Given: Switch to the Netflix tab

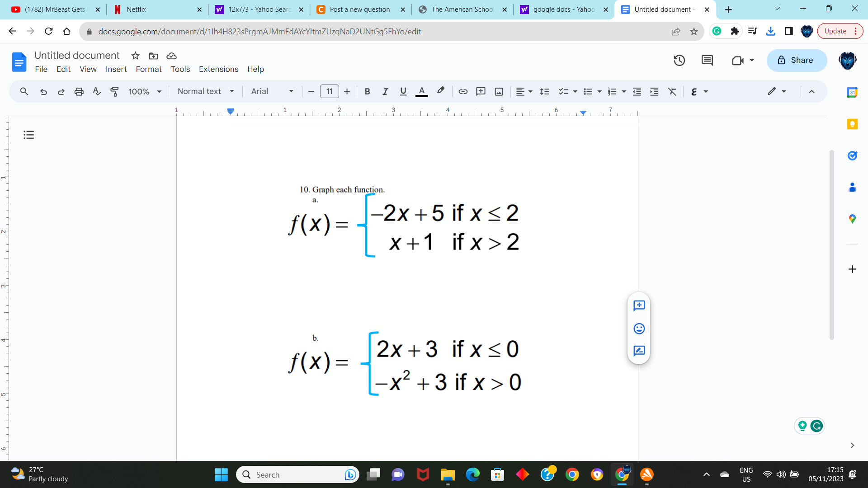Looking at the screenshot, I should pos(157,9).
